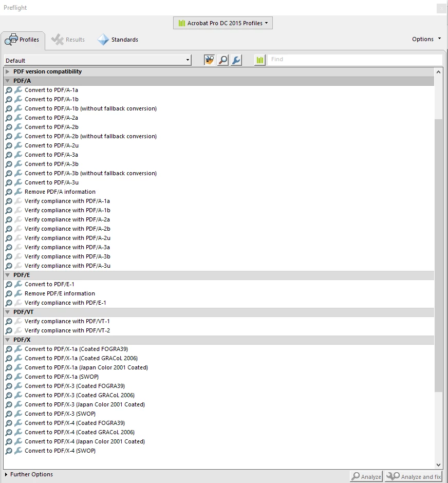Open the Acrobat Pro DC 2015 Profiles dropdown

tap(223, 23)
